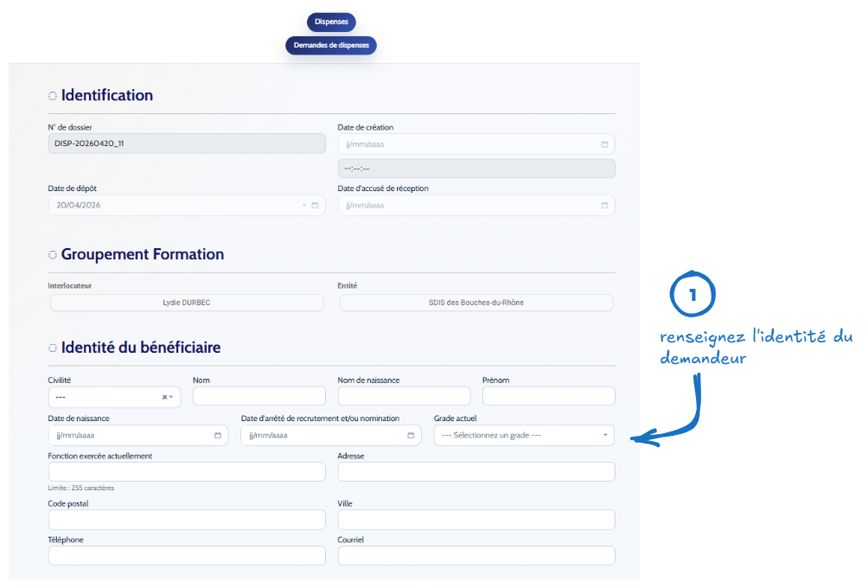Click the Fonction exercée actuellement field
This screenshot has width=868, height=588.
point(187,471)
